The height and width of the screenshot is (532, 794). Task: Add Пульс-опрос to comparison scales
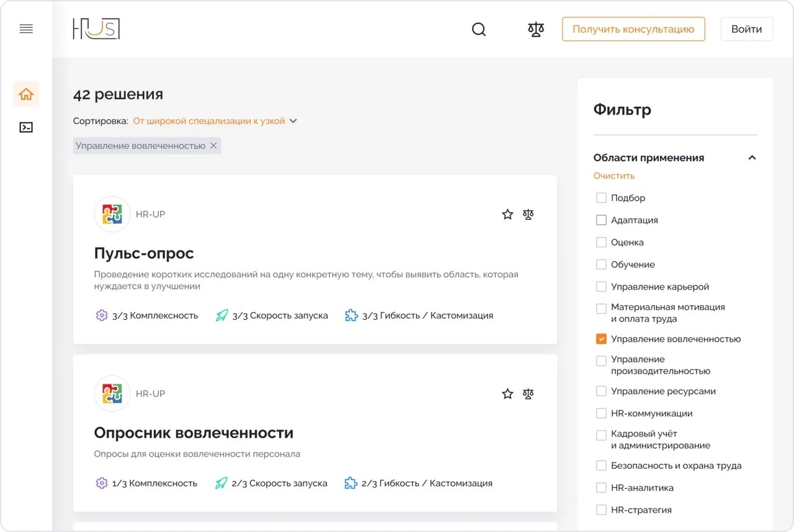point(528,215)
